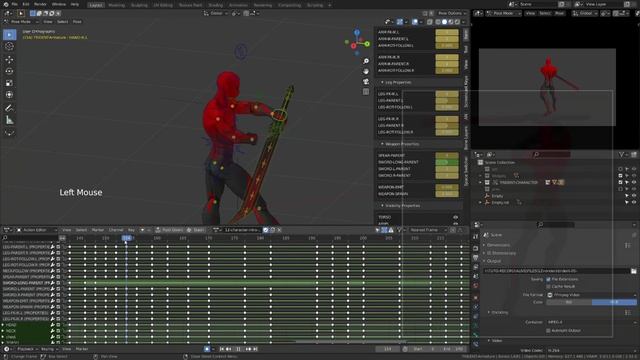Switch to solid viewport shading

point(444,22)
